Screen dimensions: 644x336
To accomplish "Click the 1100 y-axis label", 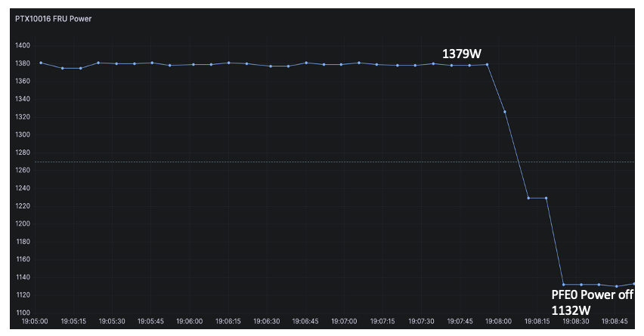I will pyautogui.click(x=23, y=313).
